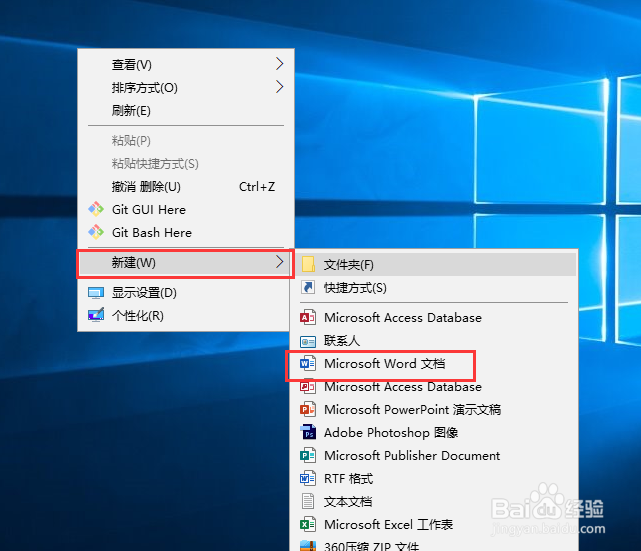This screenshot has height=551, width=641.
Task: Click the Ctrl+Z shortcut label
Action: [x=257, y=187]
